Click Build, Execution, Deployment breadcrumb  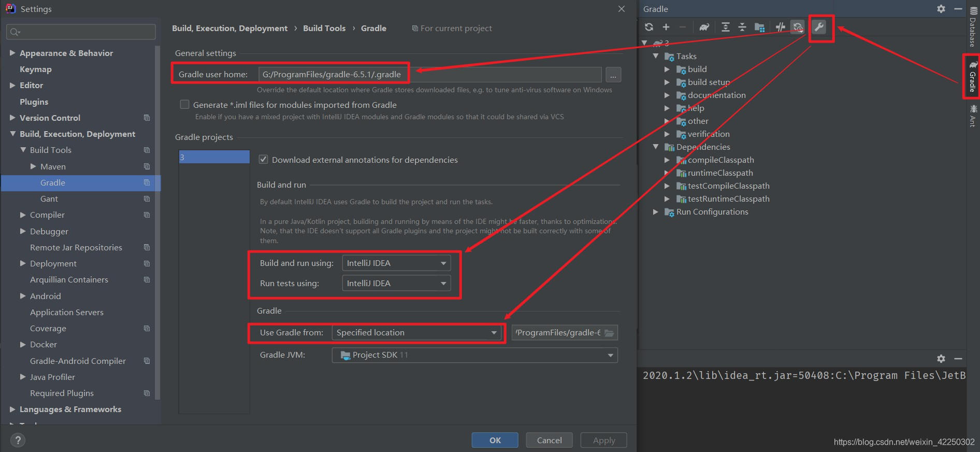pos(229,28)
